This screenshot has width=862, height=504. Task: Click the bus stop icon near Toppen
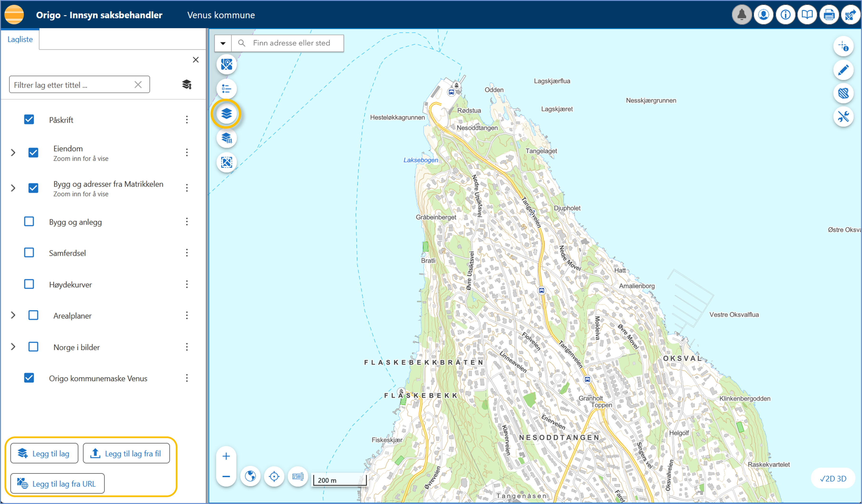coord(587,379)
